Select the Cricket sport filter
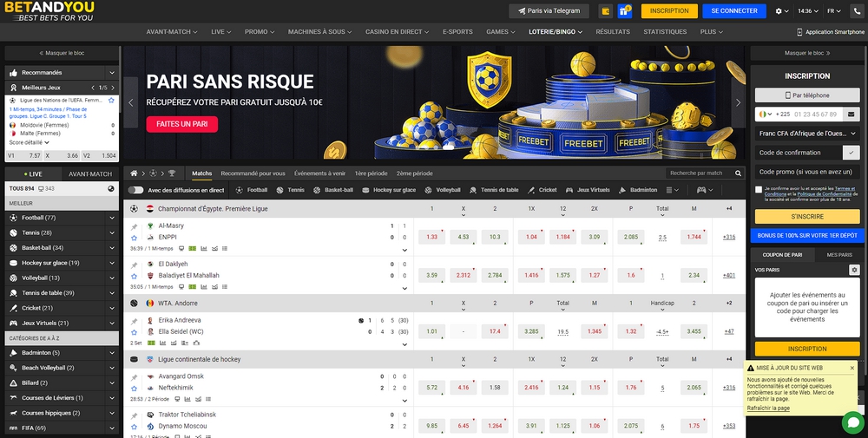The image size is (868, 438). coord(542,190)
